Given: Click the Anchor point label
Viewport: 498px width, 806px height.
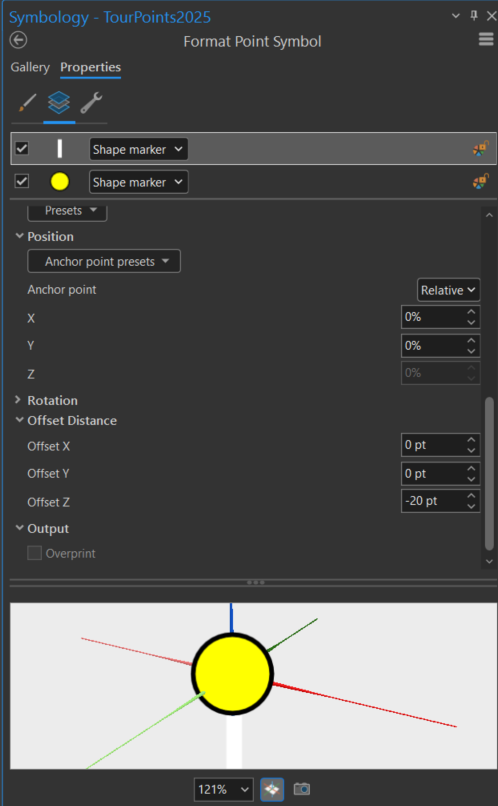Looking at the screenshot, I should [x=62, y=289].
